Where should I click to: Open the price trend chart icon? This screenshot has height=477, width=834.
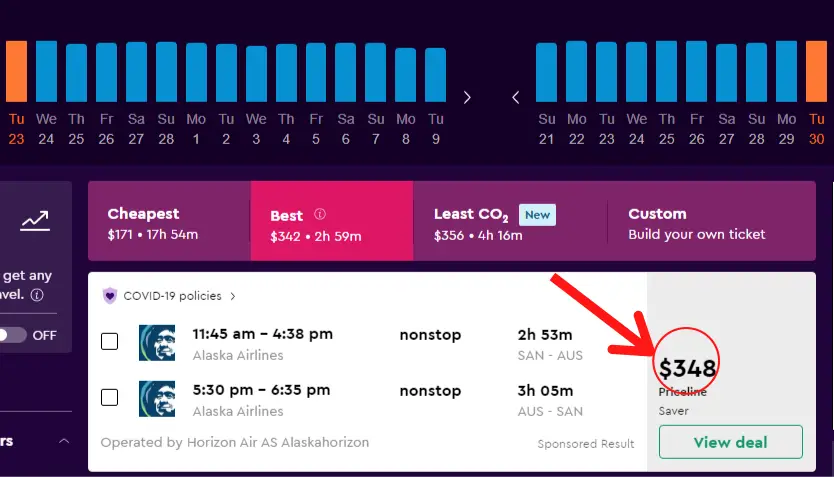(35, 220)
